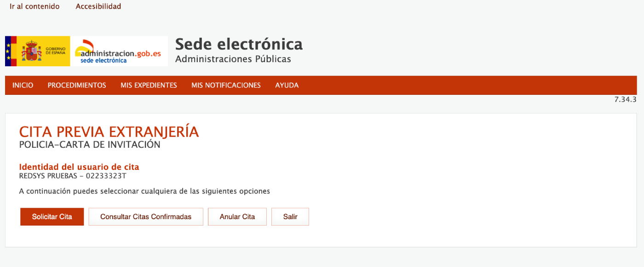The image size is (644, 267).
Task: Open the Accesibilidad page
Action: [x=98, y=6]
